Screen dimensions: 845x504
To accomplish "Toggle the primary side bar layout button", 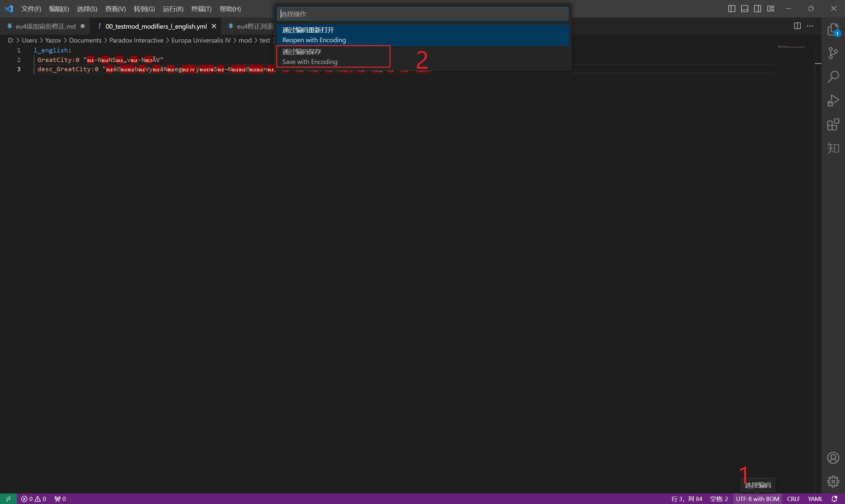I will click(731, 9).
